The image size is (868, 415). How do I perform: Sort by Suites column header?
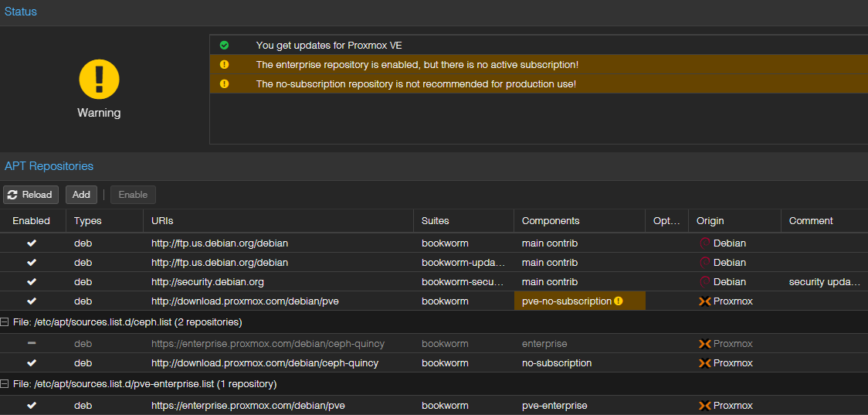464,220
